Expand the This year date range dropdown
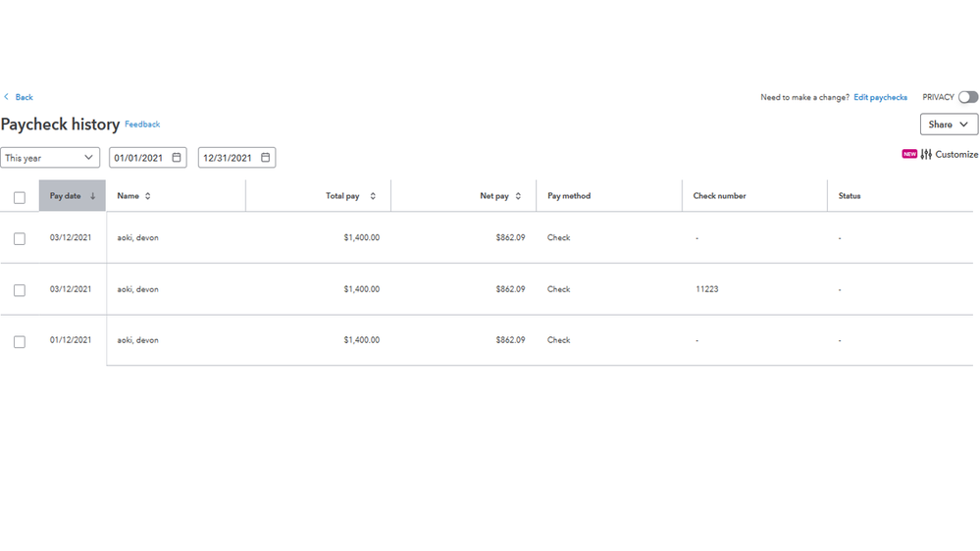 [50, 158]
